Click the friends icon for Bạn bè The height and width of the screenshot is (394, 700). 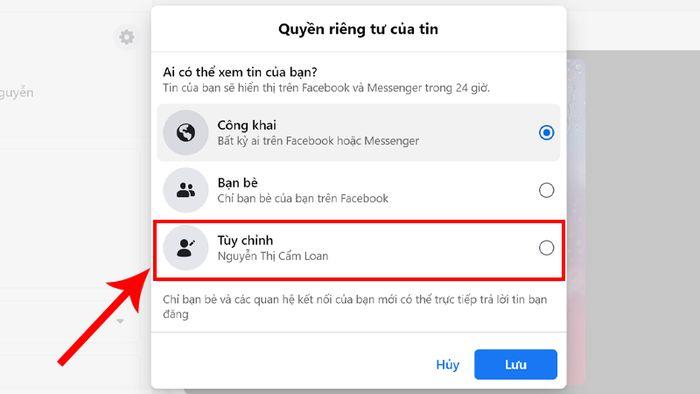(x=186, y=190)
